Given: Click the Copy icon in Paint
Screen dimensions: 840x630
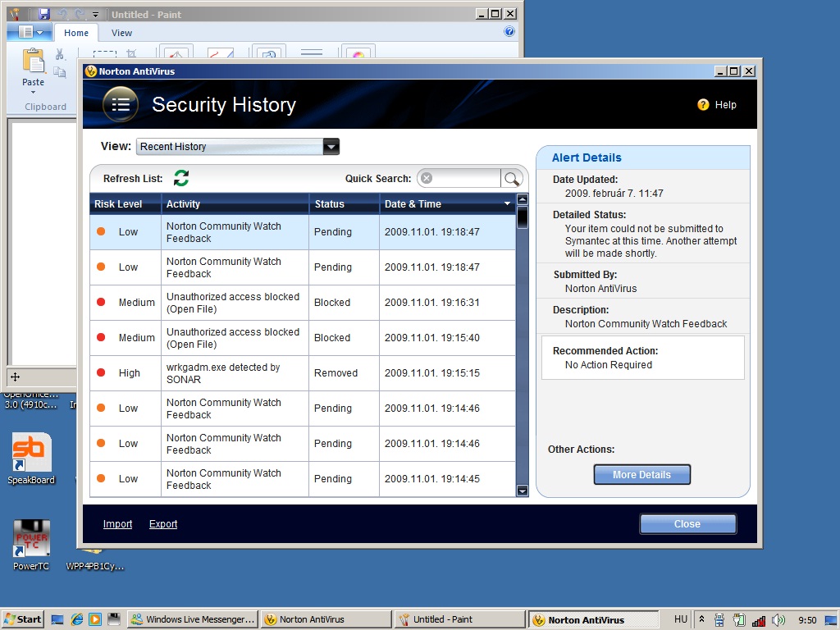Looking at the screenshot, I should [x=59, y=72].
